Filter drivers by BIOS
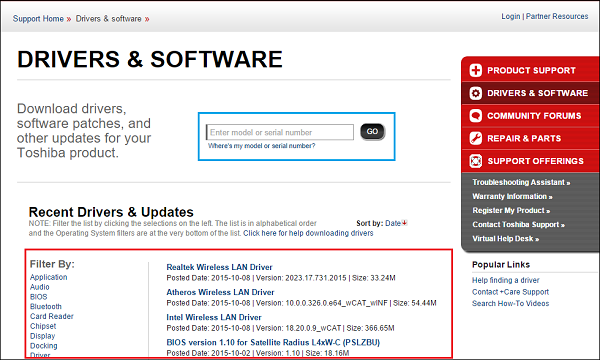This screenshot has width=600, height=360. tap(39, 297)
